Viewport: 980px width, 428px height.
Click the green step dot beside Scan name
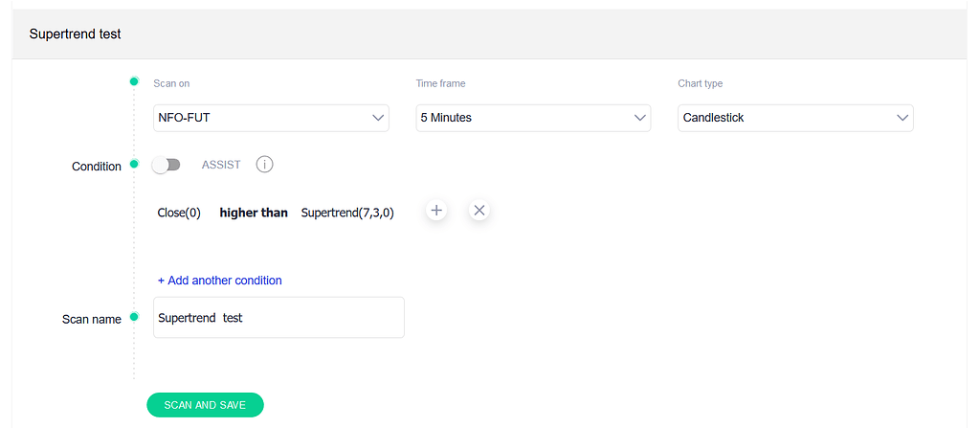134,317
